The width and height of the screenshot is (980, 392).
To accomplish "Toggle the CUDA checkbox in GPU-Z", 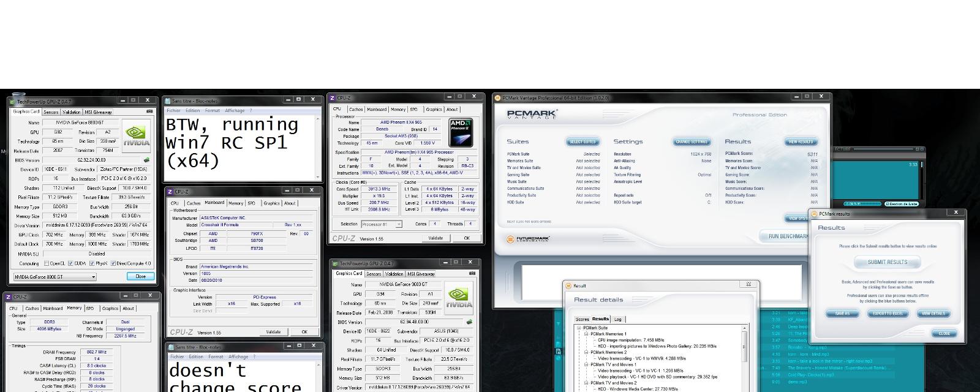I will point(70,263).
